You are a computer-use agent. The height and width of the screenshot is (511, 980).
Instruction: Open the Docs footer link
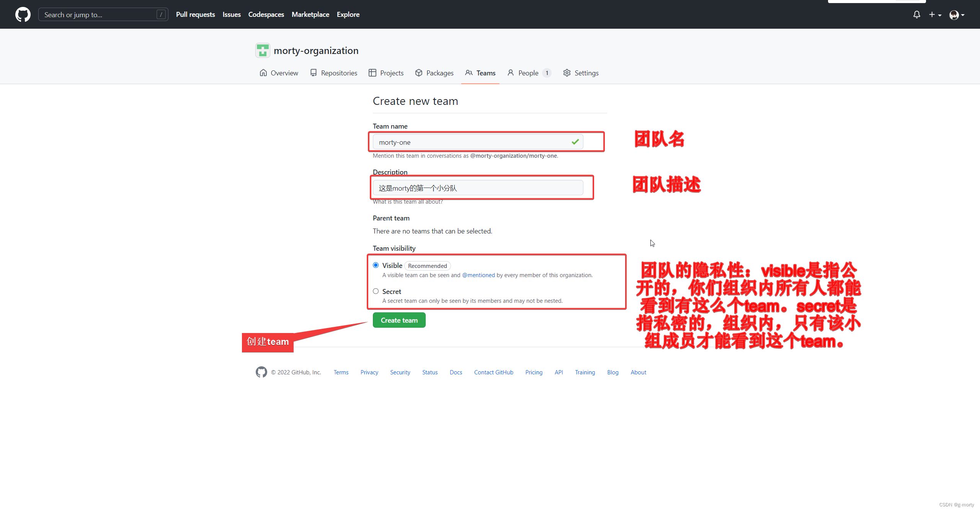click(x=456, y=372)
